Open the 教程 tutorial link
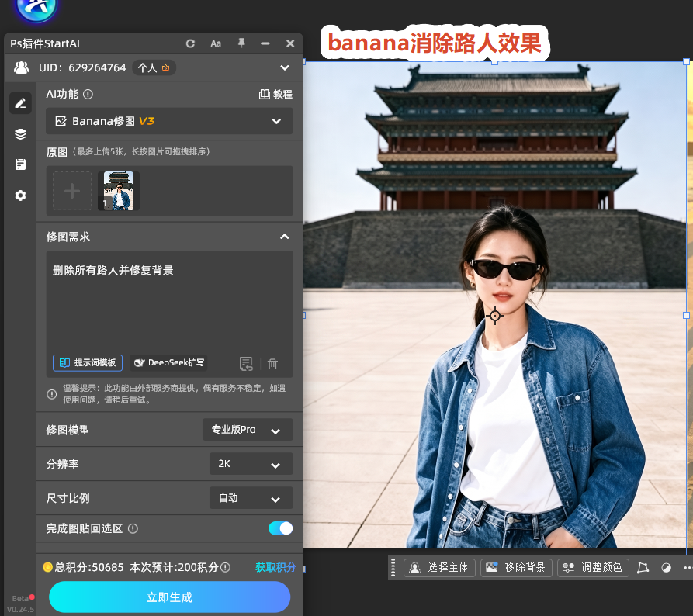This screenshot has height=616, width=693. pyautogui.click(x=275, y=94)
